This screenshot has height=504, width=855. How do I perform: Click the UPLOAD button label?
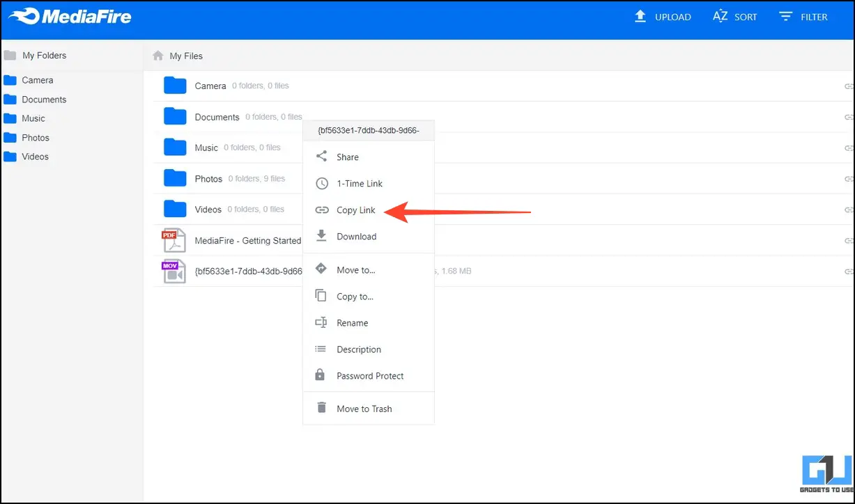(673, 17)
